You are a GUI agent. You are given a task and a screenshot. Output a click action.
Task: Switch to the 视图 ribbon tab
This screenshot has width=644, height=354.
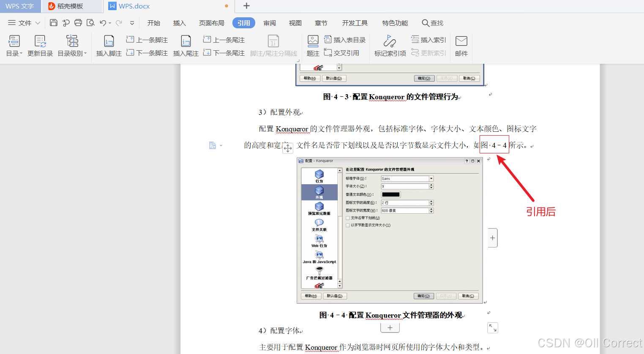(295, 23)
